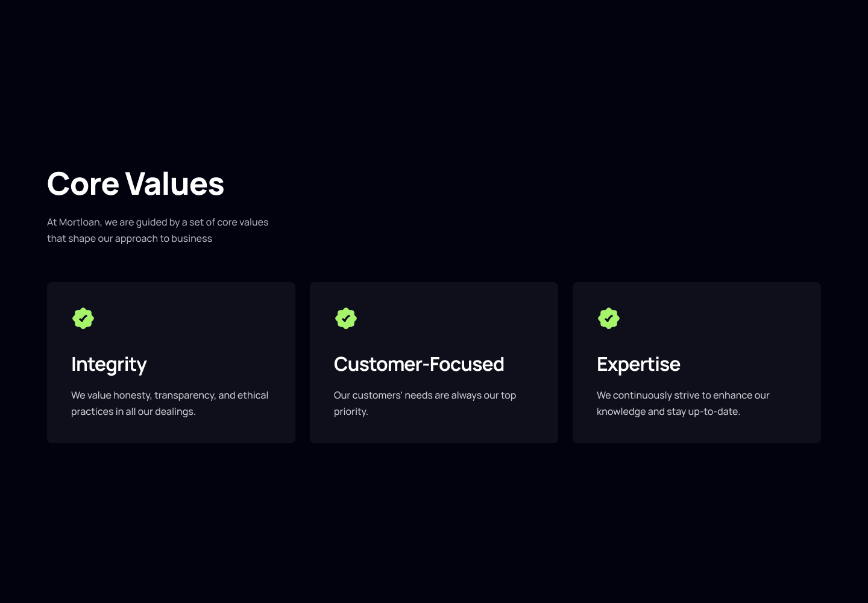Click the word 'priority.' in the middle card
This screenshot has height=603, width=868.
[351, 411]
